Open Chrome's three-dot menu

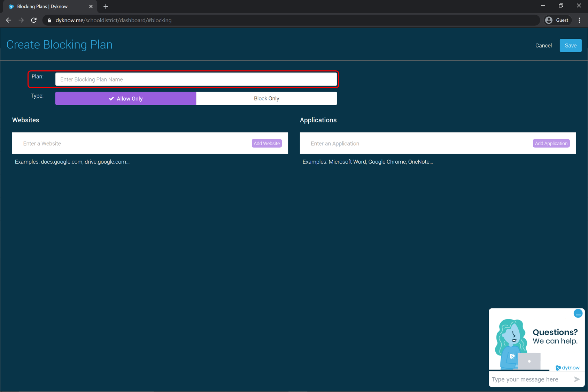pos(580,20)
